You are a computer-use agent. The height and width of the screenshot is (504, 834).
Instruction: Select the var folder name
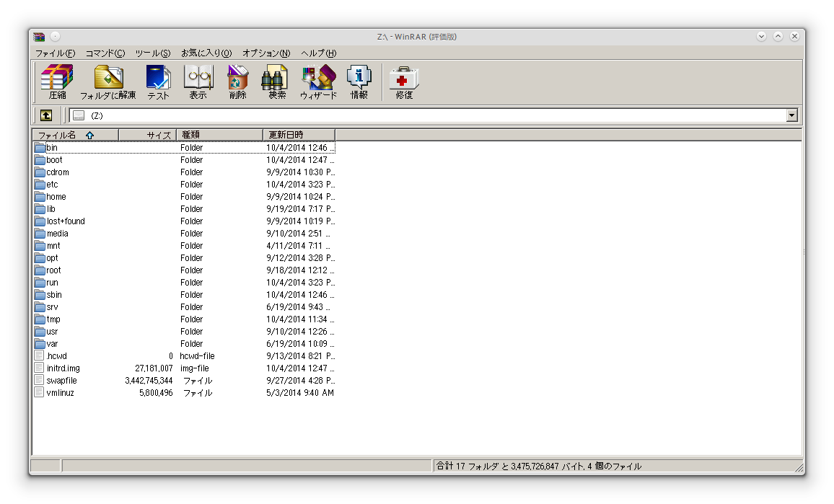(52, 343)
